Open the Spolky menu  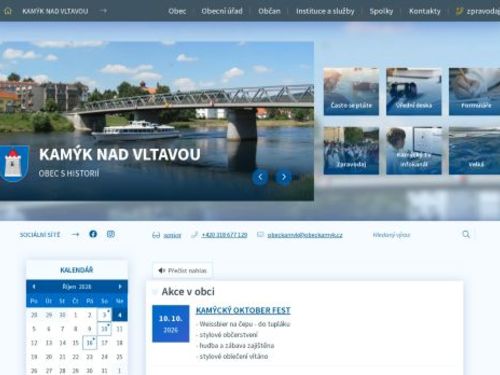pos(381,11)
